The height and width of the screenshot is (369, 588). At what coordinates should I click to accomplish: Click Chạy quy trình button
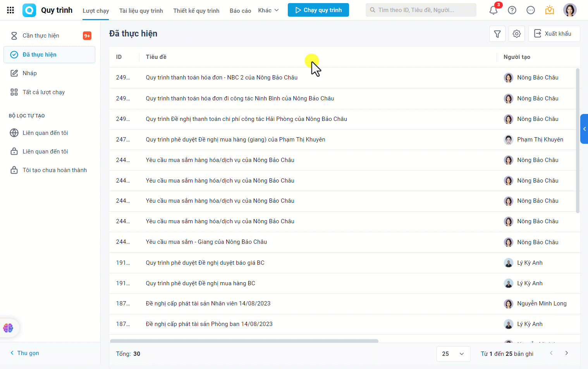point(318,10)
